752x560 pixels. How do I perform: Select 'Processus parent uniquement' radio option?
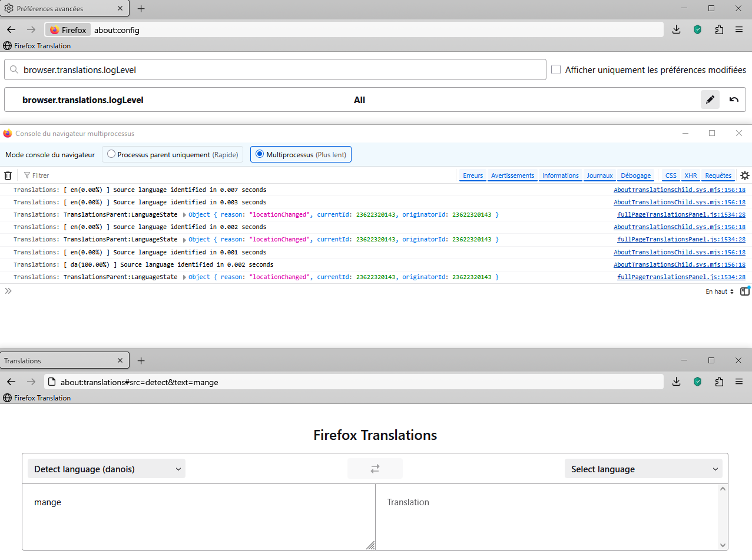pyautogui.click(x=111, y=154)
